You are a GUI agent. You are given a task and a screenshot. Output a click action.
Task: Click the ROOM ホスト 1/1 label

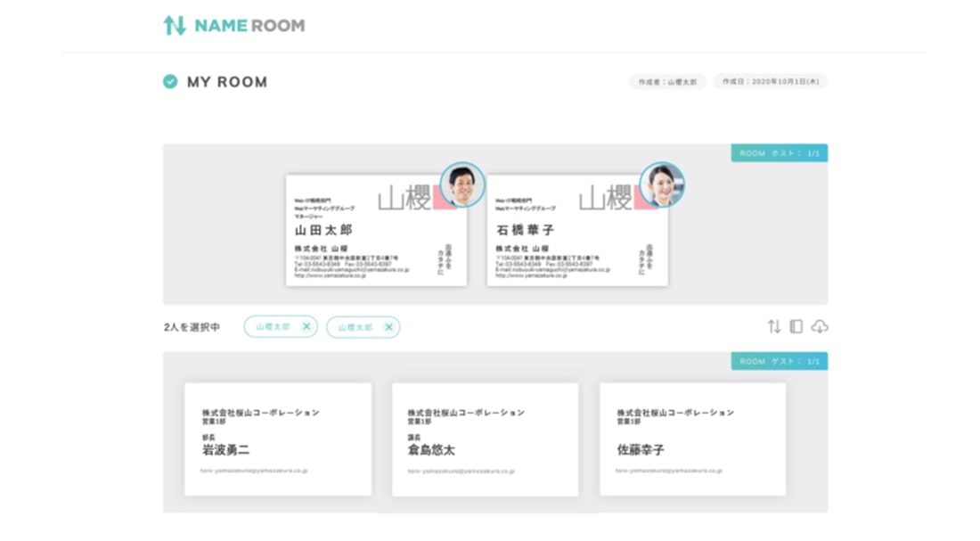[780, 153]
